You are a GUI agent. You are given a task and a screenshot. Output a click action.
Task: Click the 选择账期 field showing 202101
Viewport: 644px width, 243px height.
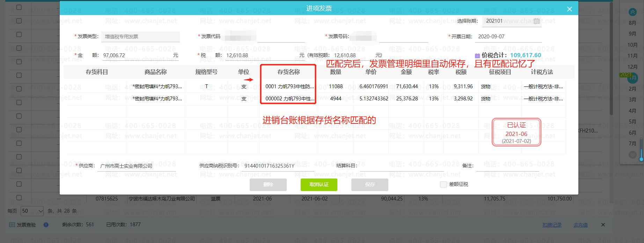click(x=512, y=21)
